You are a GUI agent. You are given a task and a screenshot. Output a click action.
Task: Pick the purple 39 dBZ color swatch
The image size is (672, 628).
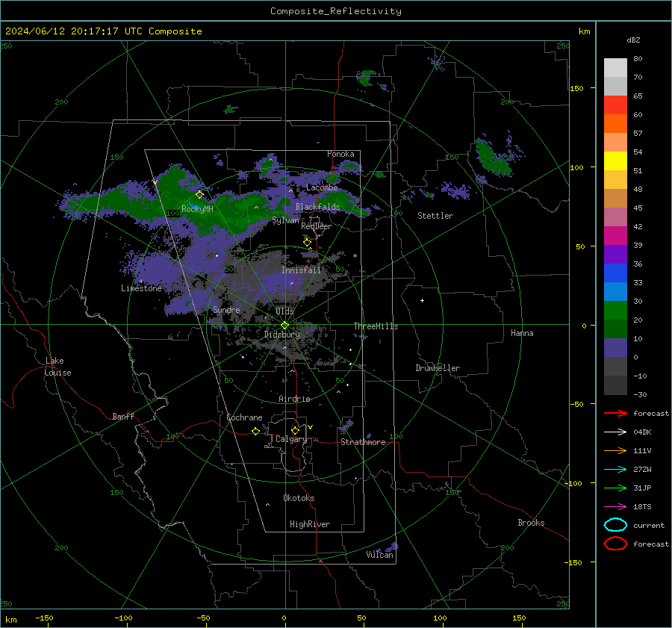click(615, 254)
